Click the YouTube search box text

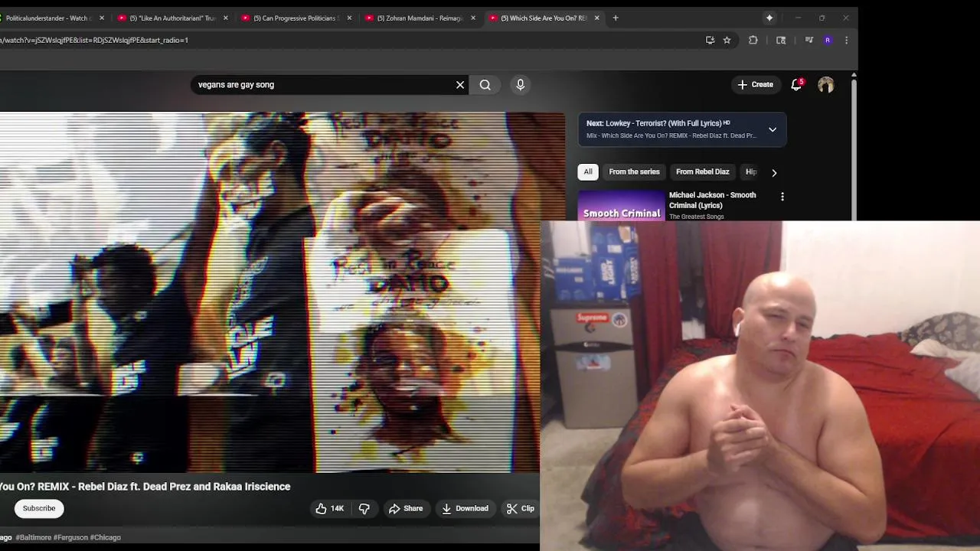(x=236, y=85)
